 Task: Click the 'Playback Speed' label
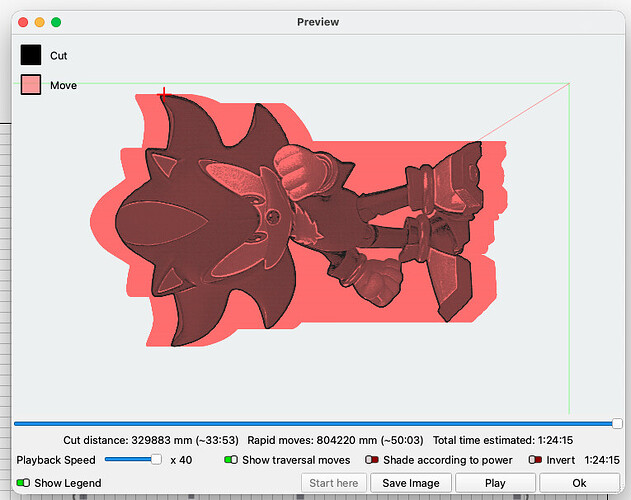click(x=56, y=460)
